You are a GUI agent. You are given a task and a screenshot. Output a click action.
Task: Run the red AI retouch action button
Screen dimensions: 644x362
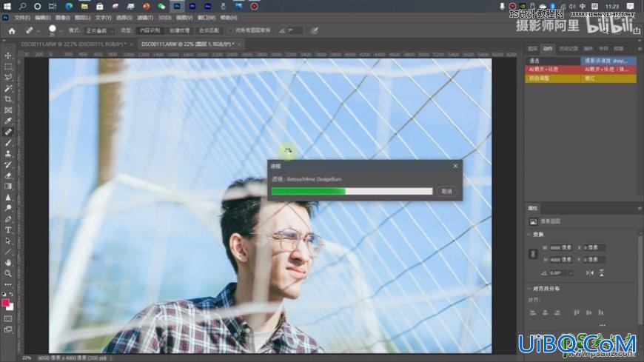pos(552,70)
